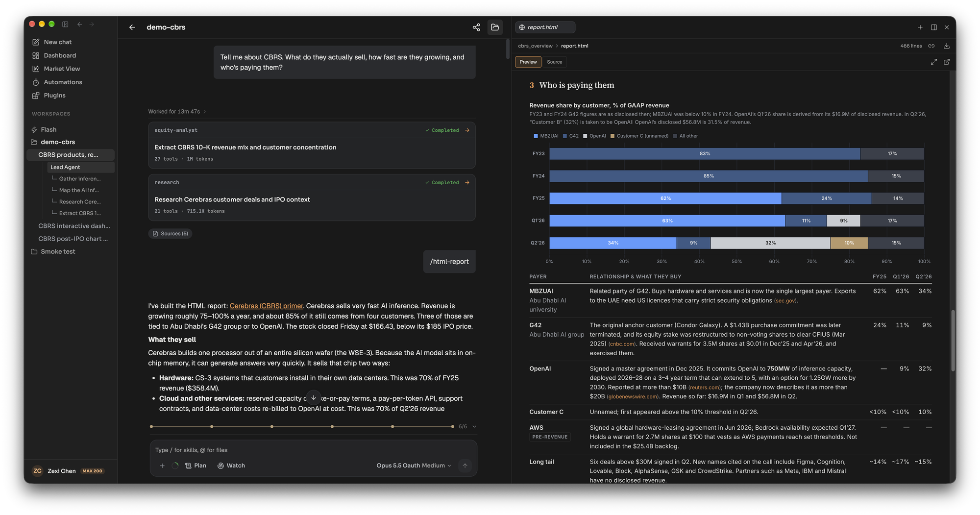Select Map the AI inf... subagent
This screenshot has width=980, height=515.
point(79,190)
